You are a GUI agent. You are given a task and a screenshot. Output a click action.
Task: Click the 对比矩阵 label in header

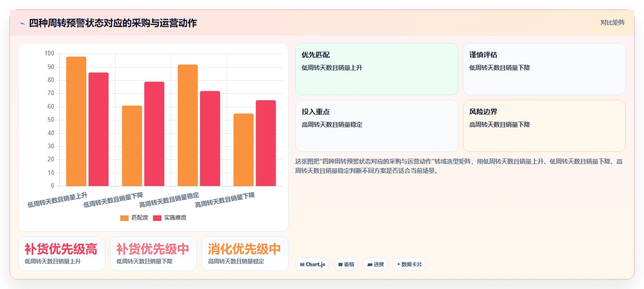pyautogui.click(x=612, y=22)
